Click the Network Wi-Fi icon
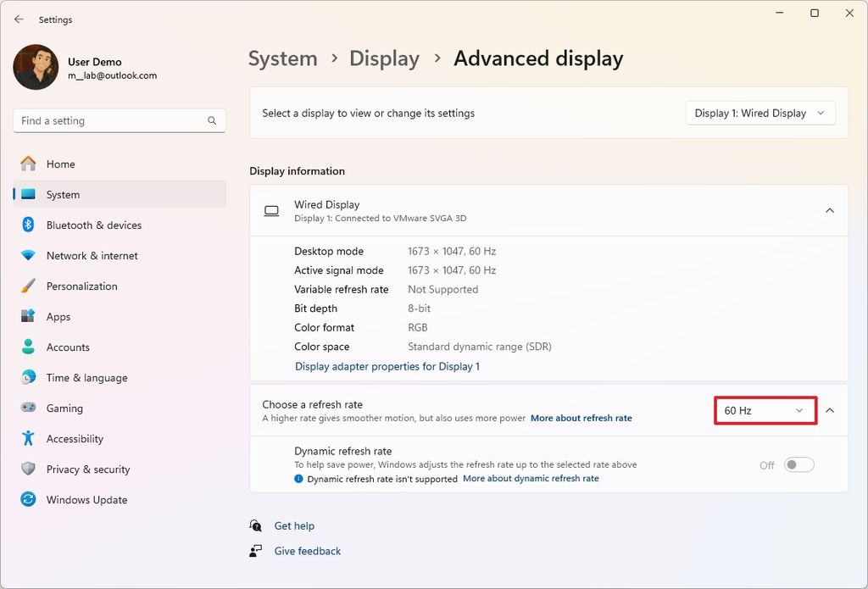This screenshot has width=868, height=589. point(28,255)
